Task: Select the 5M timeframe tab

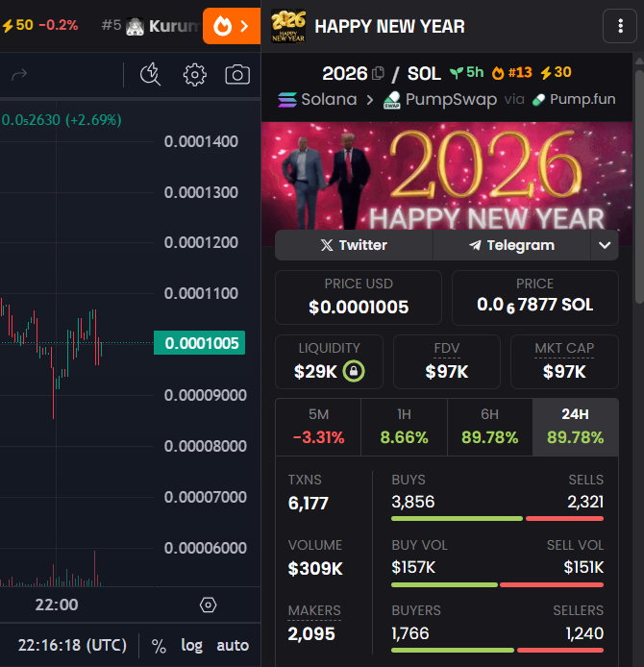Action: point(318,426)
